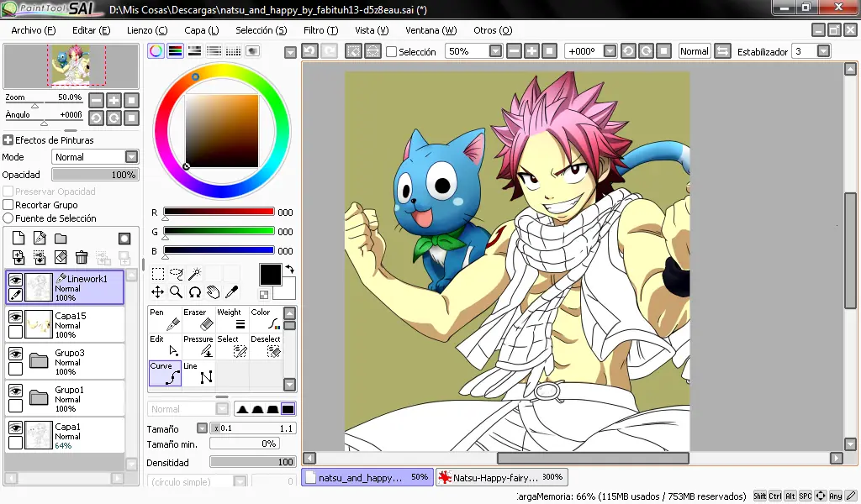Open dropdown arrow beside color panel toggles
Screen dimensions: 861x504
[x=290, y=53]
